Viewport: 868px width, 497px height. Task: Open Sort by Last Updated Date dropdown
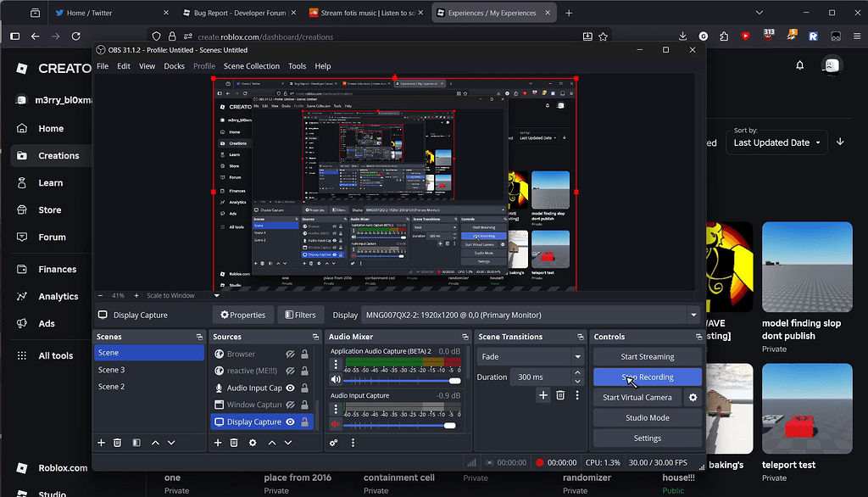tap(776, 142)
